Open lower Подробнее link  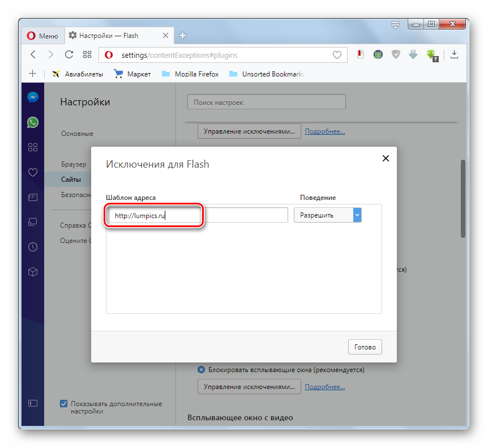tap(325, 387)
